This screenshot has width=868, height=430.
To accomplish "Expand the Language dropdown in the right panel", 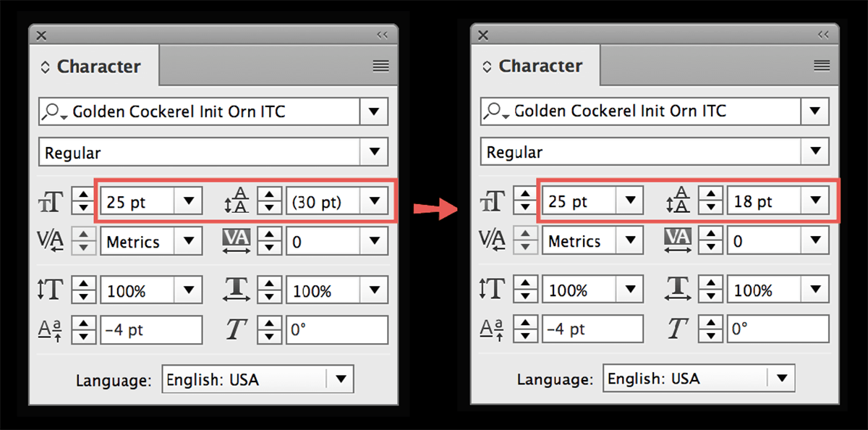I will 780,378.
